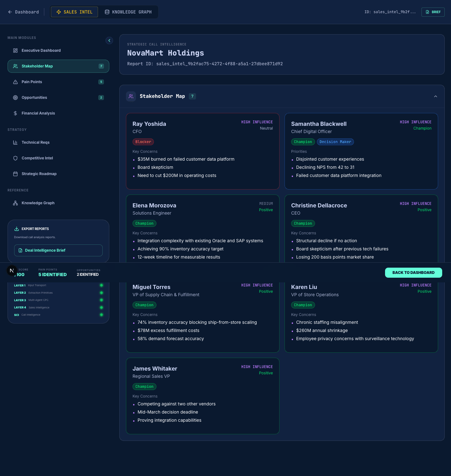451x476 pixels.
Task: Collapse the sidebar with the chevron button
Action: tap(109, 40)
